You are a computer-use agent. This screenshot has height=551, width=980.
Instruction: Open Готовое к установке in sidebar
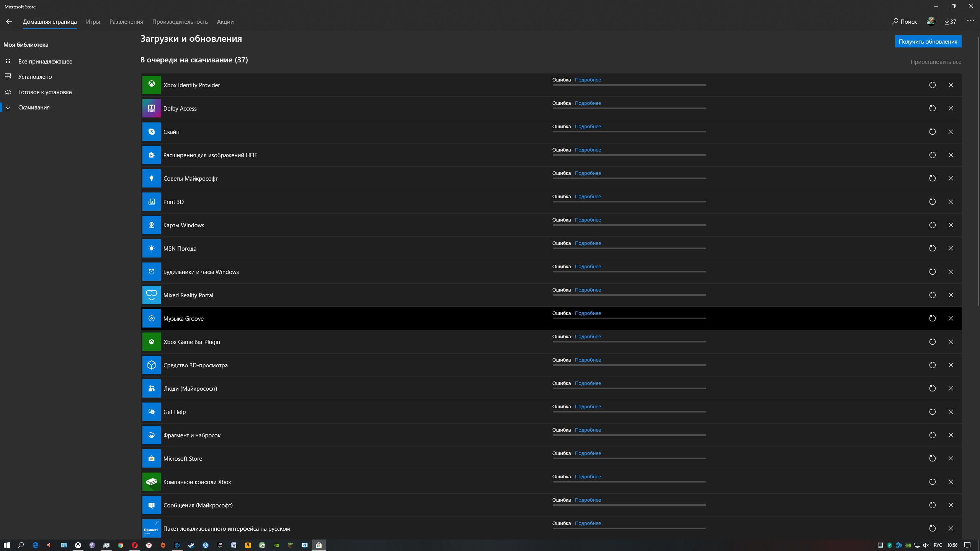pos(45,92)
